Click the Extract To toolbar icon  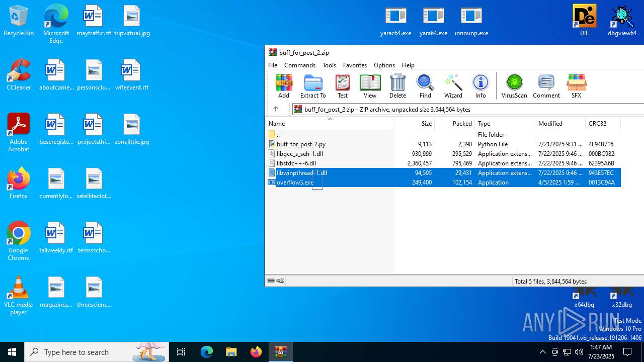pyautogui.click(x=313, y=86)
